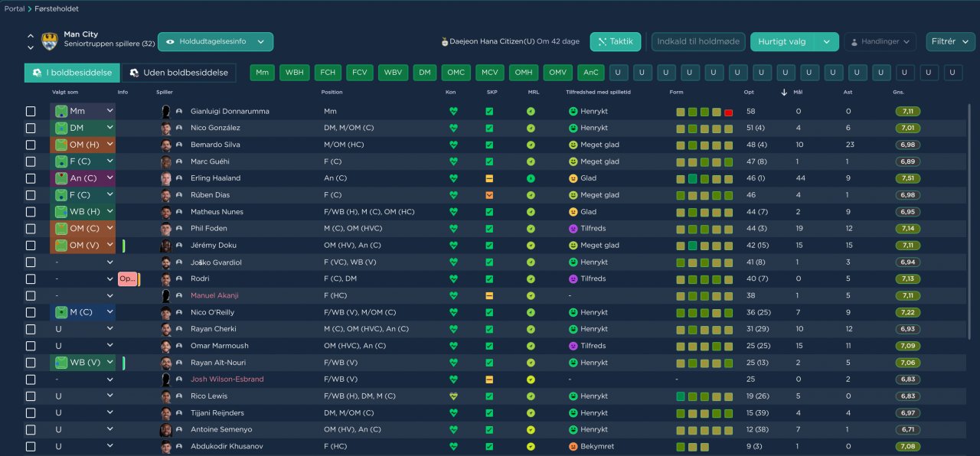Select the checkbox beside Jérémy Doku
Image resolution: width=980 pixels, height=456 pixels.
[31, 246]
